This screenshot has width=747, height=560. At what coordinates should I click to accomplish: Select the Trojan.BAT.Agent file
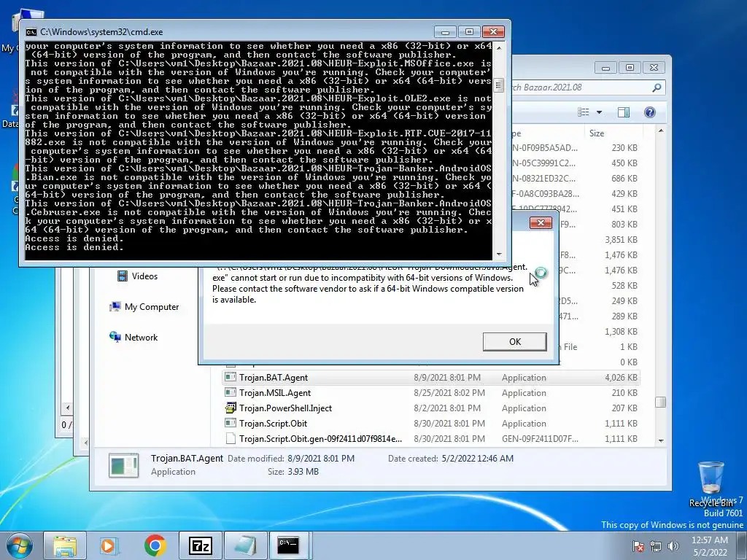pos(431,378)
